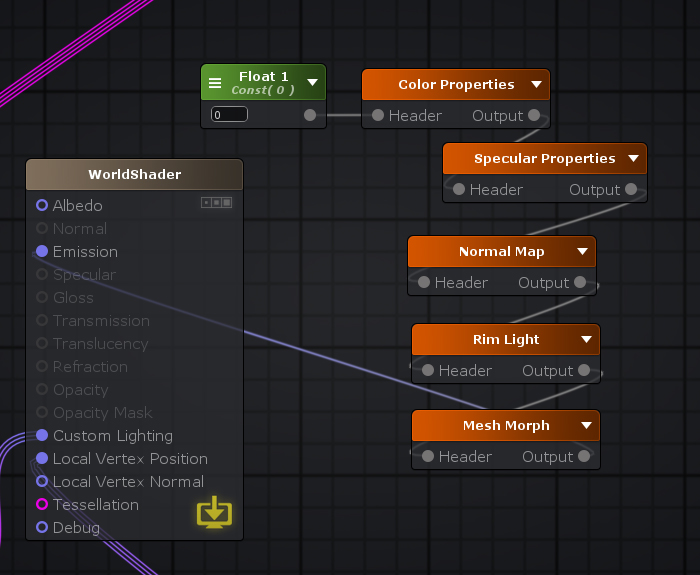The width and height of the screenshot is (700, 575).
Task: Click the WorldShader download/update icon
Action: [x=215, y=512]
